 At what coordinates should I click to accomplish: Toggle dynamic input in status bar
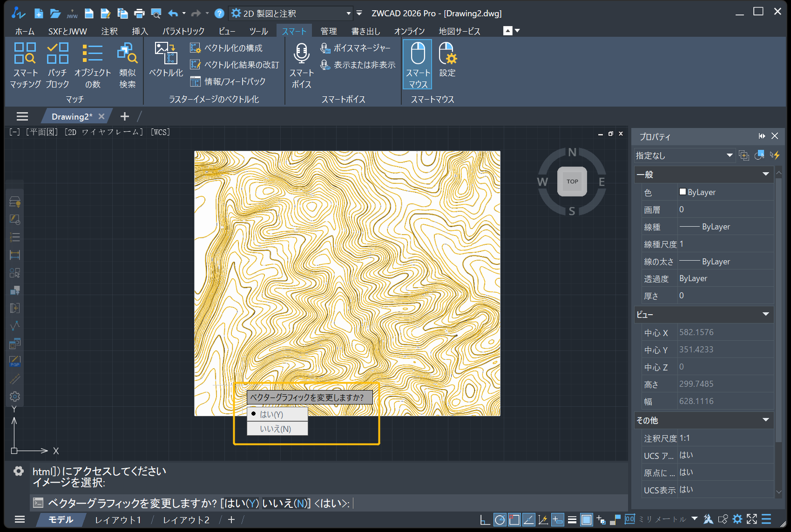coord(557,519)
